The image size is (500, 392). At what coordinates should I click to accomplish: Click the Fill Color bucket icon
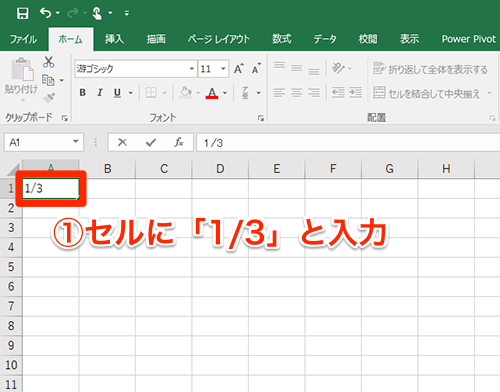click(186, 93)
